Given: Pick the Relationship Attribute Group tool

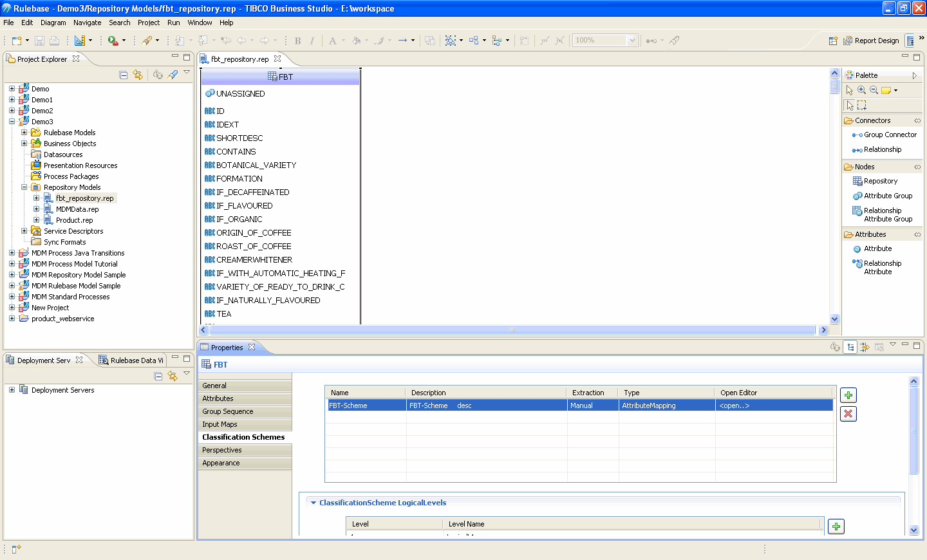Looking at the screenshot, I should pyautogui.click(x=883, y=214).
